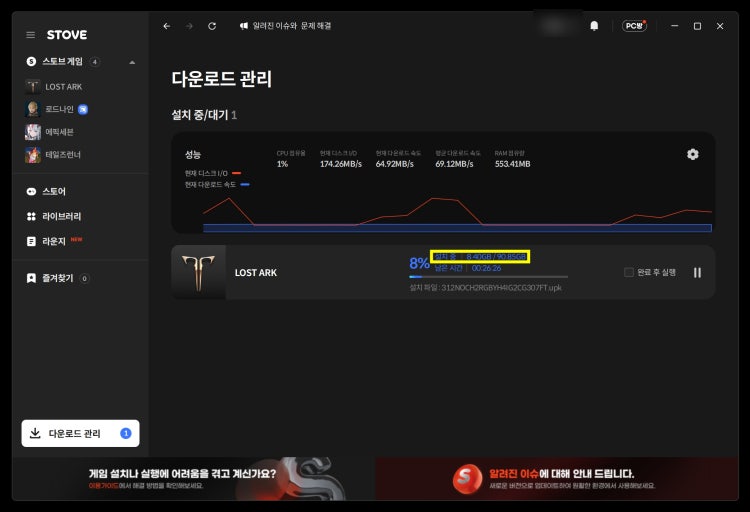This screenshot has width=750, height=512.
Task: Open the 알려진 이슈와 문제 해결 notice
Action: point(285,26)
